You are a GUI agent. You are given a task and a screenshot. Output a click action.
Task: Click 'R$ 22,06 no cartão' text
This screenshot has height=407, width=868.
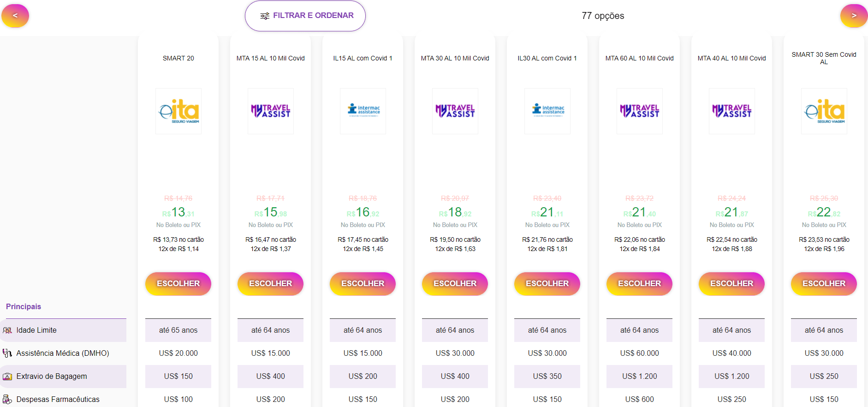pos(640,239)
